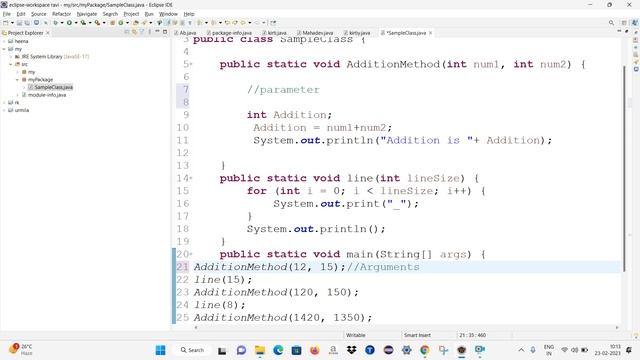Click line number 21 in the gutter

click(182, 267)
